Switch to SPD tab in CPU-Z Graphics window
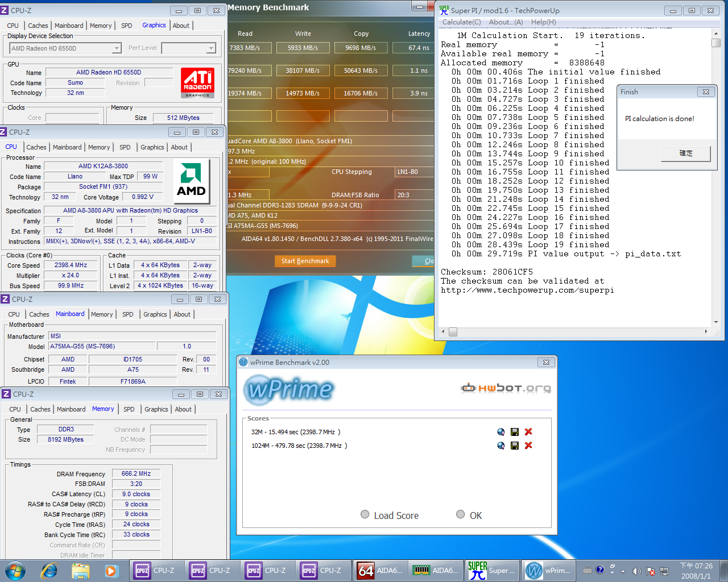728x582 pixels. pos(127,26)
